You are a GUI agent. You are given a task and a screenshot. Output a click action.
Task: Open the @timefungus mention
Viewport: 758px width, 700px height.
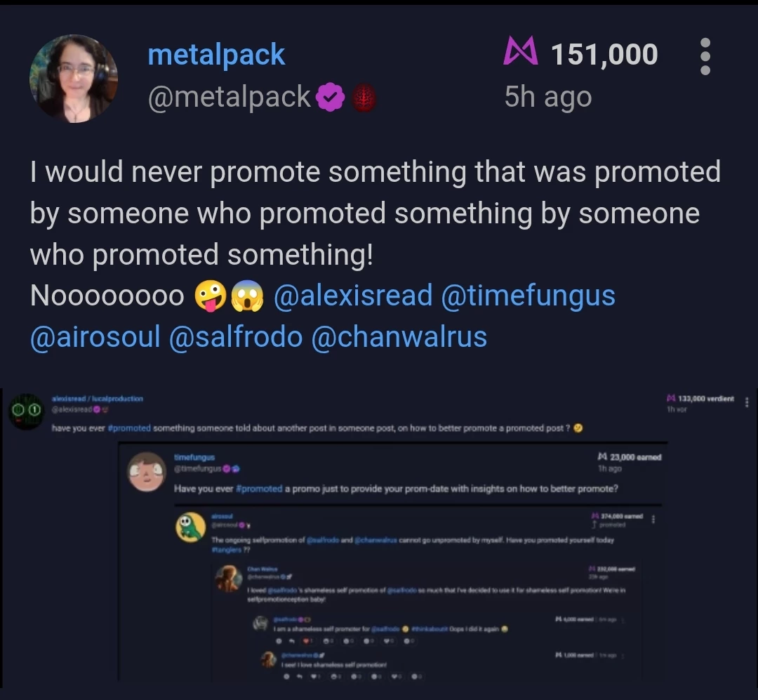point(528,295)
